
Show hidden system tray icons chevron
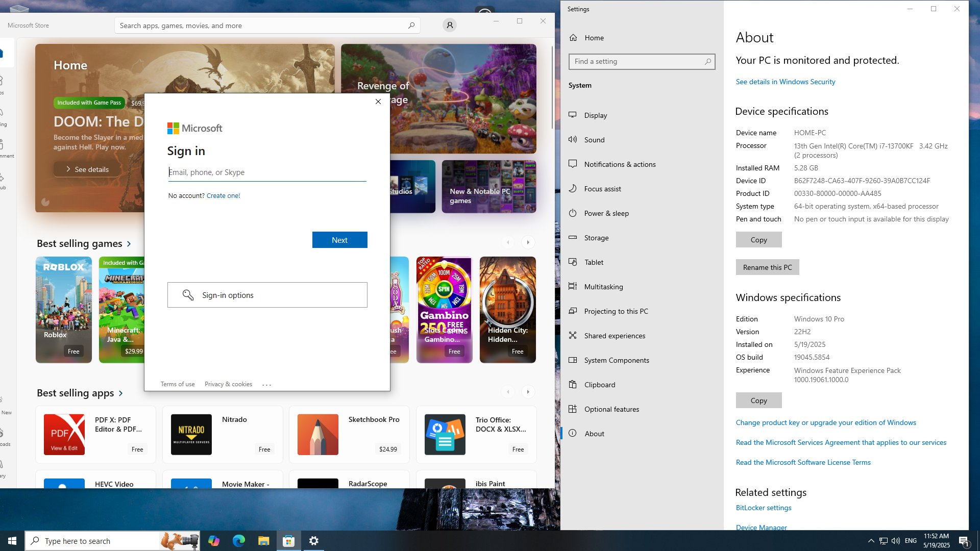click(871, 541)
